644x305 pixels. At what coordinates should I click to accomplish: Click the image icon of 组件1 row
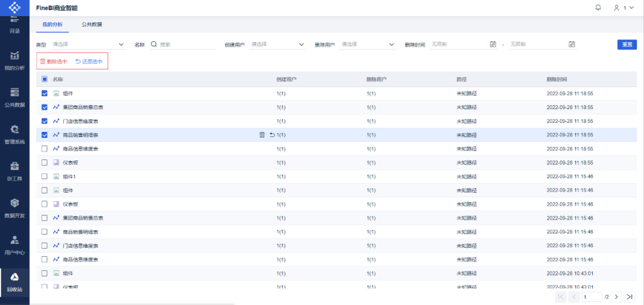pos(56,176)
